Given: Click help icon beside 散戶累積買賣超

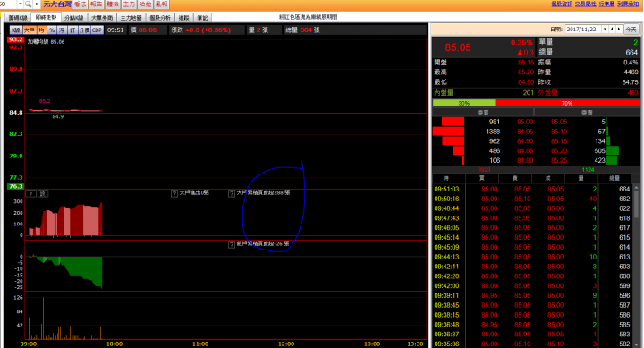Looking at the screenshot, I should coord(232,244).
